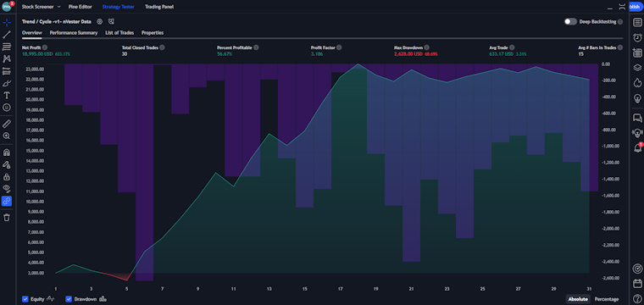Open the user profile avatar
Image resolution: width=644 pixels, height=305 pixels.
coord(7,7)
